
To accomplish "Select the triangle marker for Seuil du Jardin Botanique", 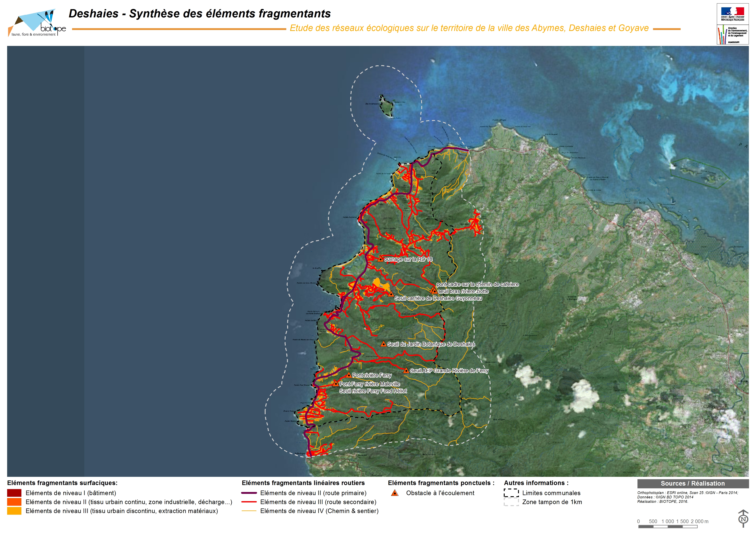I will pyautogui.click(x=383, y=344).
